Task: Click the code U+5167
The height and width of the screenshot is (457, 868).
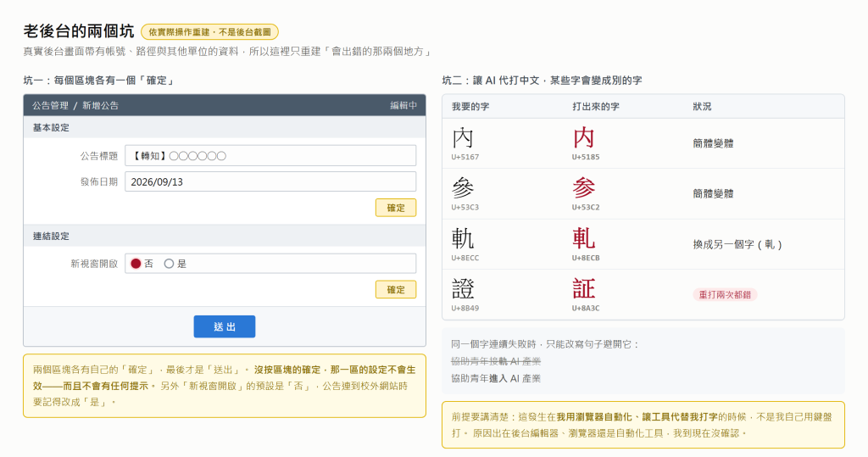Action: pyautogui.click(x=465, y=157)
